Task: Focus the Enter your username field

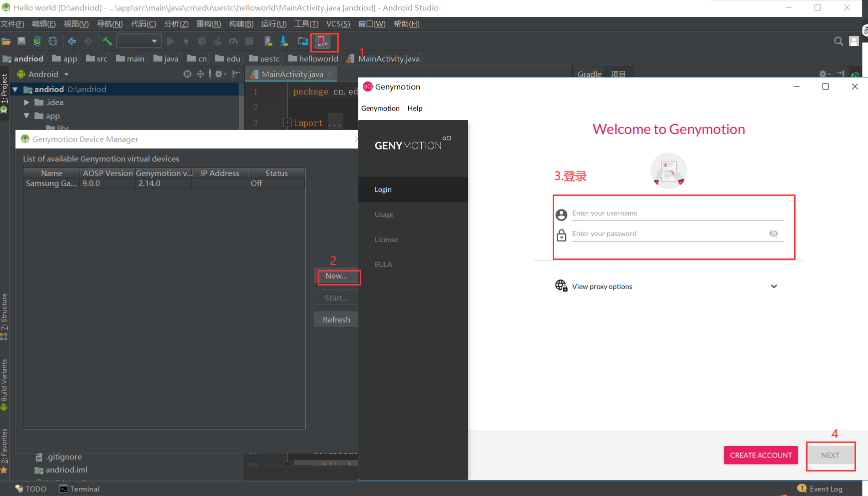Action: tap(678, 213)
